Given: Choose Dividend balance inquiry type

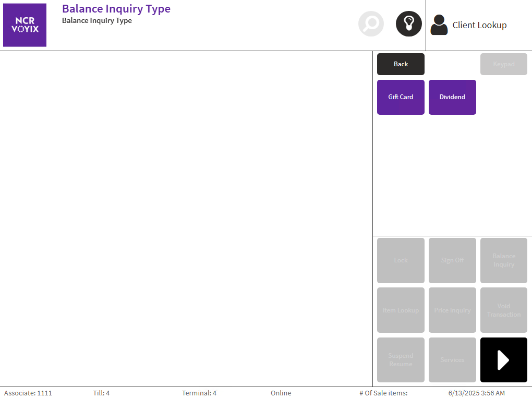Looking at the screenshot, I should pyautogui.click(x=452, y=97).
